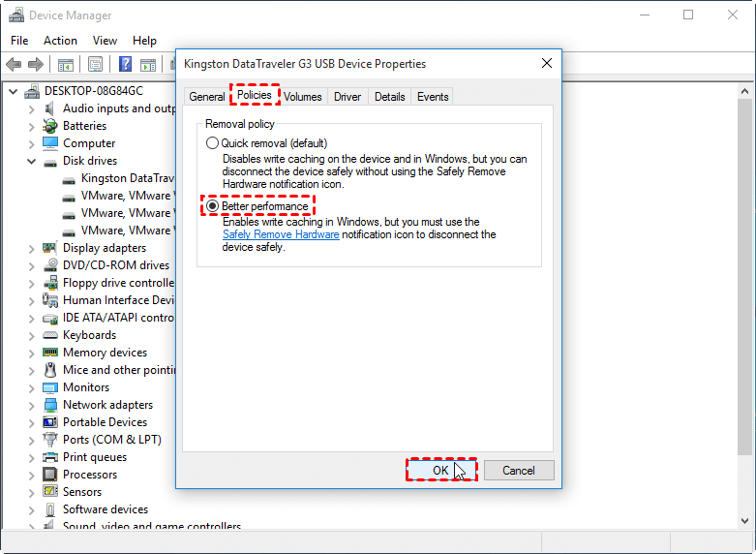This screenshot has width=756, height=554.
Task: Expand the Keyboards node
Action: [x=31, y=335]
